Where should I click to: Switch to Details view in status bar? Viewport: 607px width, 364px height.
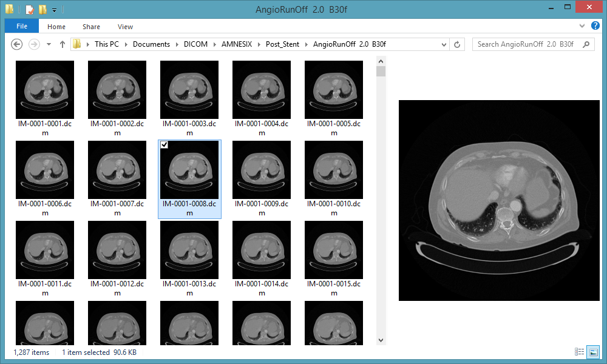click(x=579, y=352)
